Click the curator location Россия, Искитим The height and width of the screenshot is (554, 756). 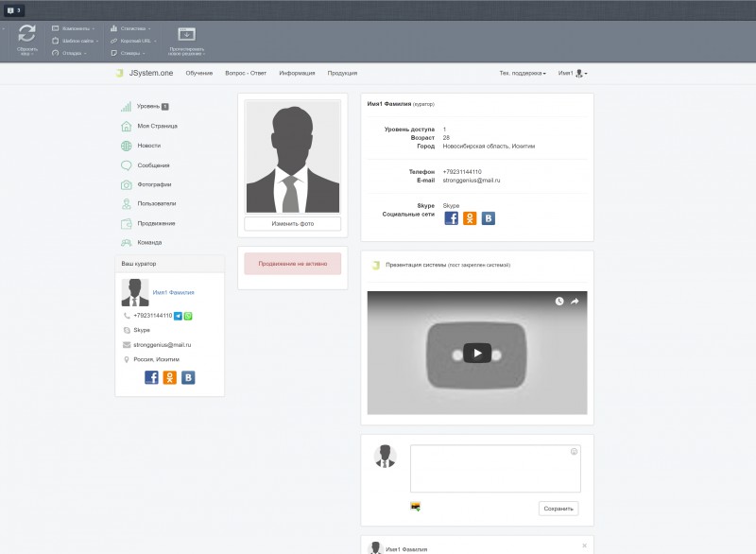click(x=156, y=359)
